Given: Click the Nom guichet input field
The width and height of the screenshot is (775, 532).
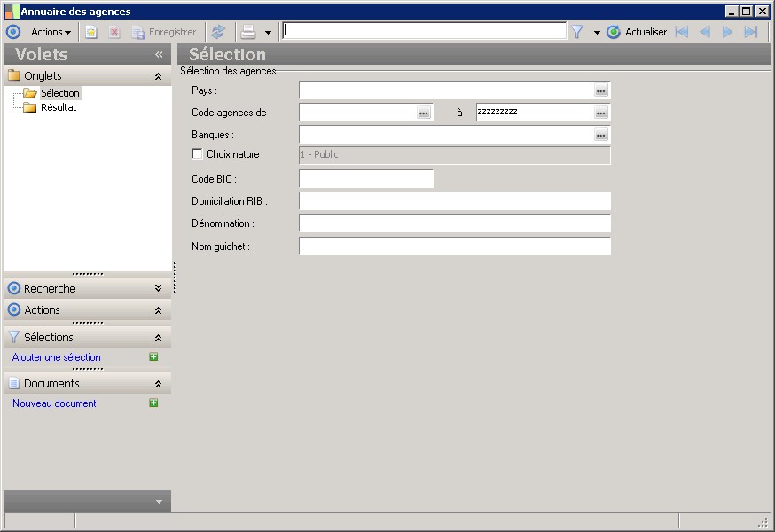Looking at the screenshot, I should 455,246.
